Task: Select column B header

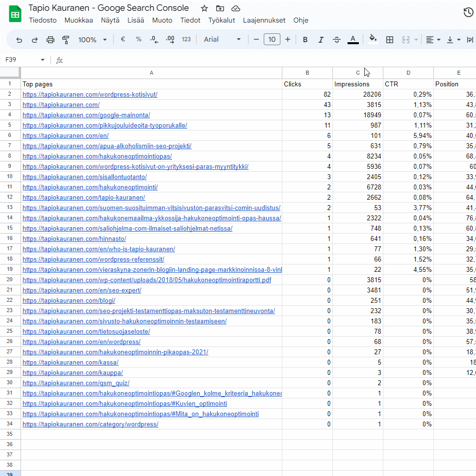Action: (307, 73)
